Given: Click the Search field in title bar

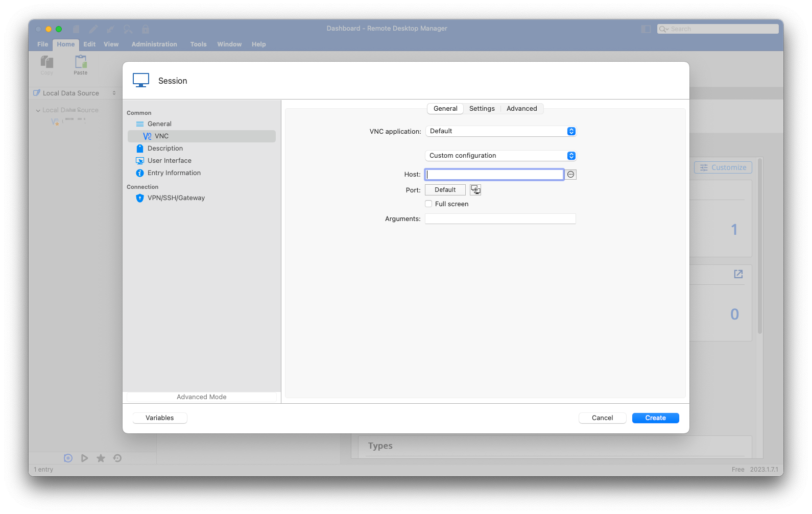Looking at the screenshot, I should click(x=718, y=29).
